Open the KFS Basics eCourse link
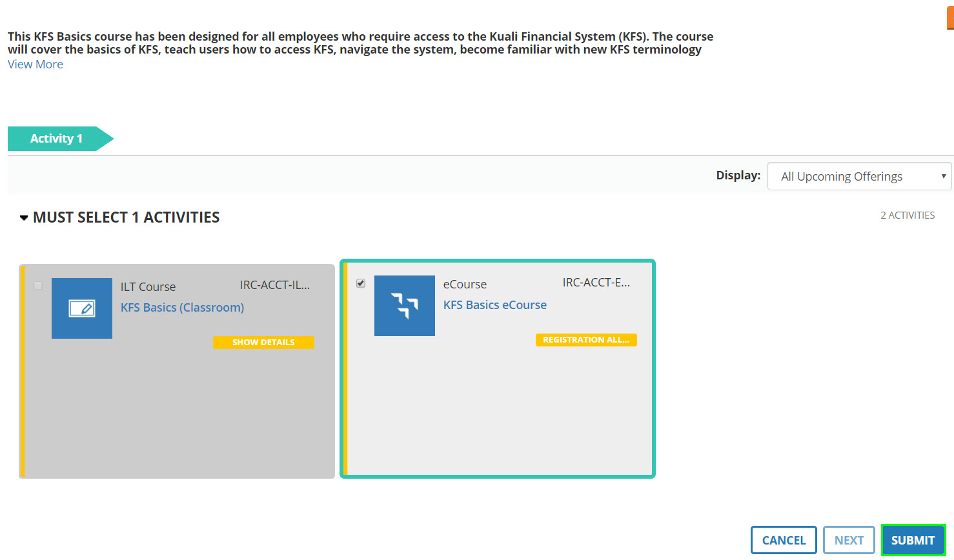This screenshot has height=560, width=954. (x=494, y=305)
